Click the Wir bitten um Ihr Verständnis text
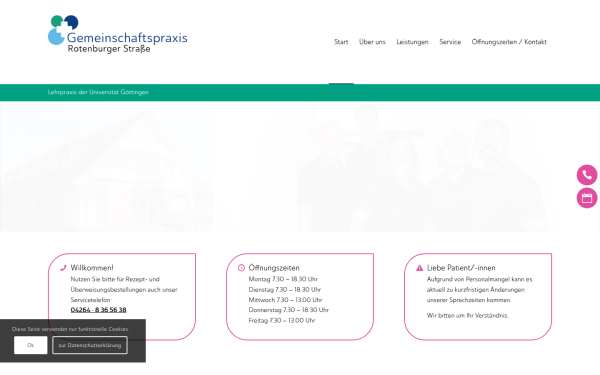 pos(468,316)
